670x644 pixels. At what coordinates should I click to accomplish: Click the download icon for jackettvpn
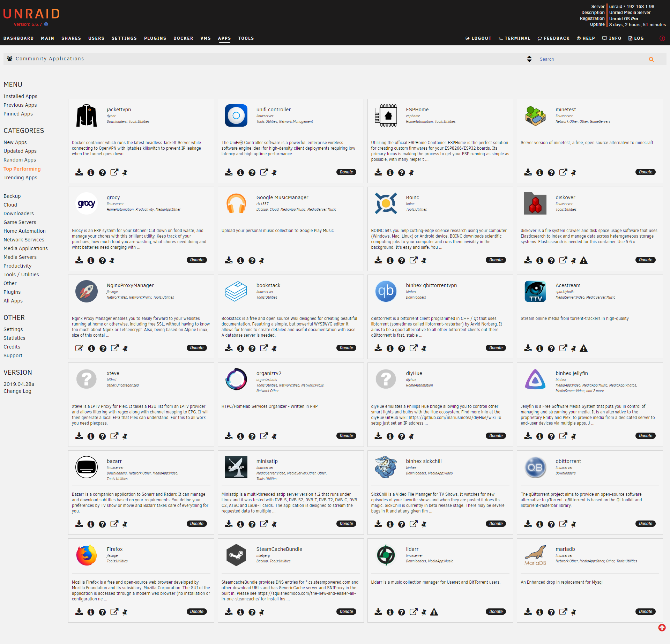click(x=79, y=172)
